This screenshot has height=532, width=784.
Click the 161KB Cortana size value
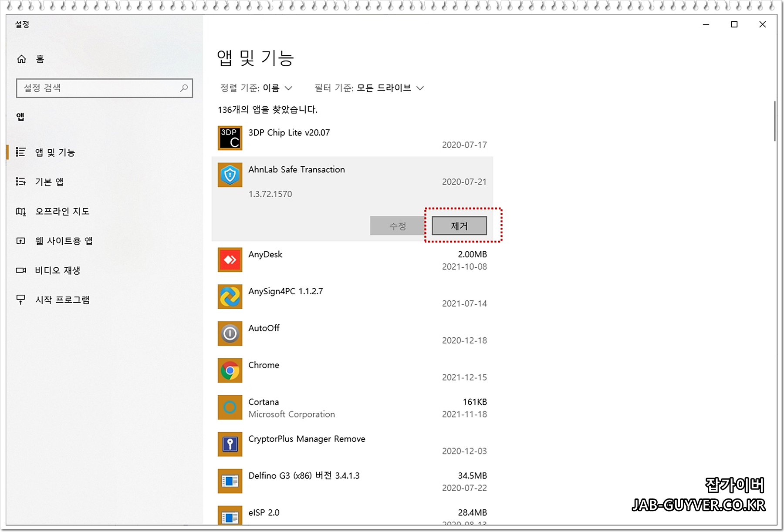(x=475, y=402)
